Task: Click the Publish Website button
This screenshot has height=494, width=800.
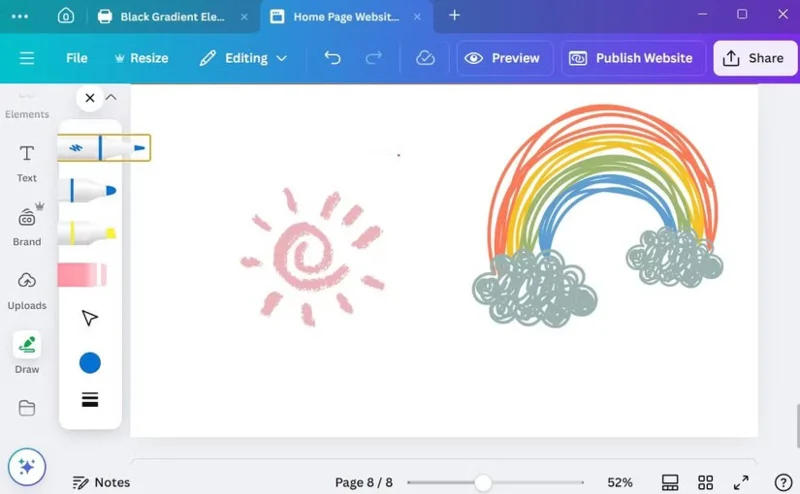Action: pyautogui.click(x=631, y=58)
